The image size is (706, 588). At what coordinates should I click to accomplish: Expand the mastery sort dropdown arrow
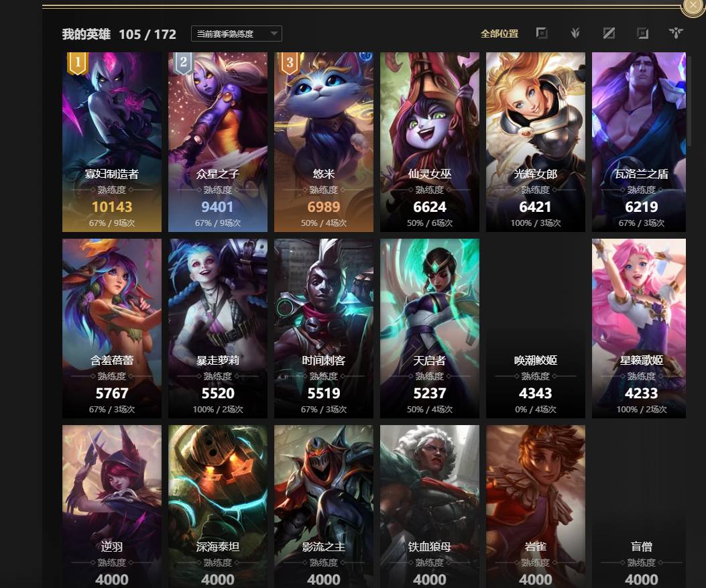[x=274, y=34]
